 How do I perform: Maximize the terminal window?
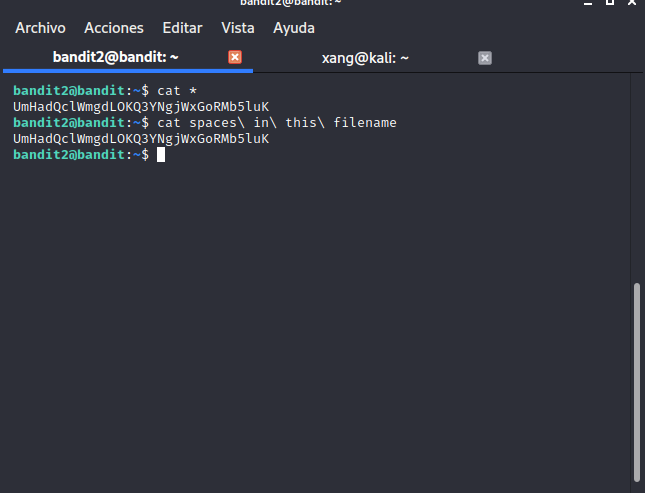coord(610,2)
